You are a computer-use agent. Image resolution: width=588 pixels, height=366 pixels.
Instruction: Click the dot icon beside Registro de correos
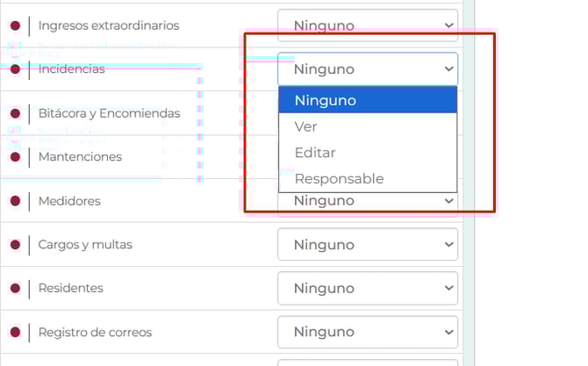click(x=15, y=332)
